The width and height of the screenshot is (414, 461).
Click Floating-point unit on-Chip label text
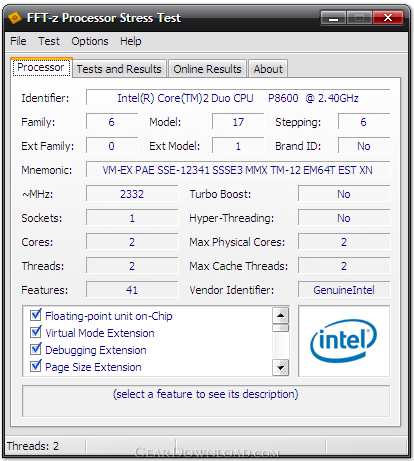[109, 316]
